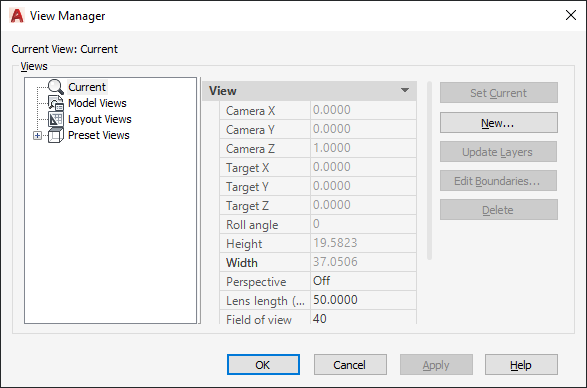The width and height of the screenshot is (587, 388).
Task: Click the Delete button
Action: point(499,210)
